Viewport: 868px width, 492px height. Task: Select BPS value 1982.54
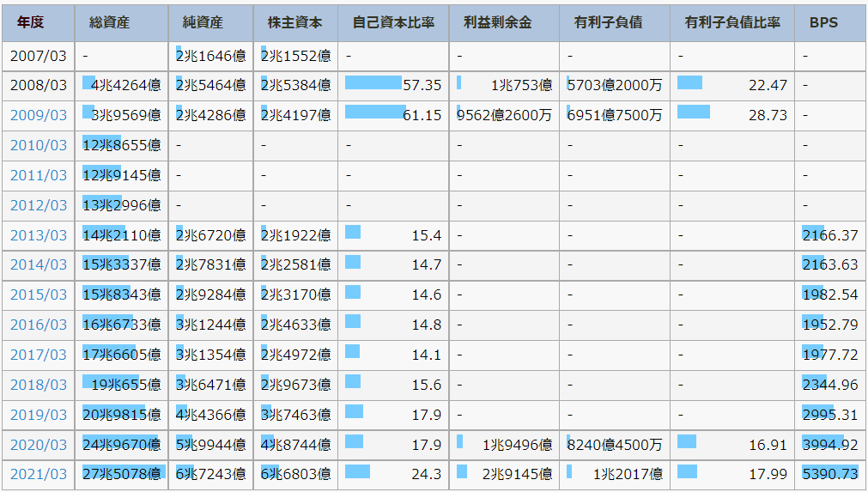pos(830,295)
